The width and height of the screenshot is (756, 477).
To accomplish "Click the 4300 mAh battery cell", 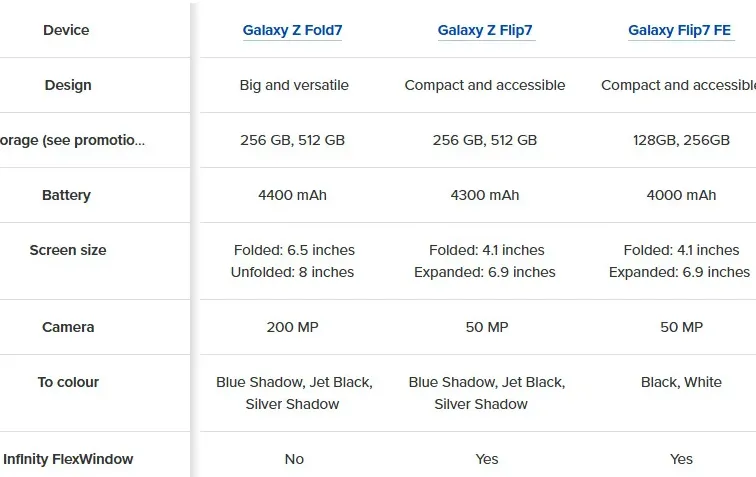I will tap(485, 195).
